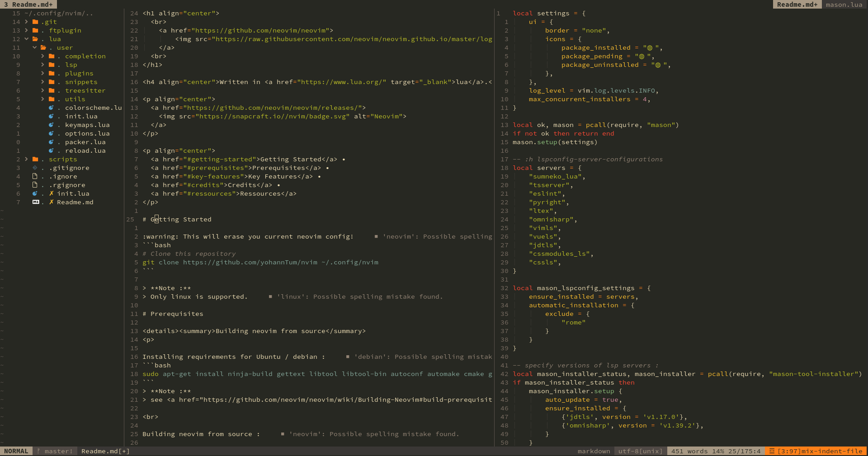Click the snippets folder icon
This screenshot has width=868, height=456.
(x=52, y=82)
